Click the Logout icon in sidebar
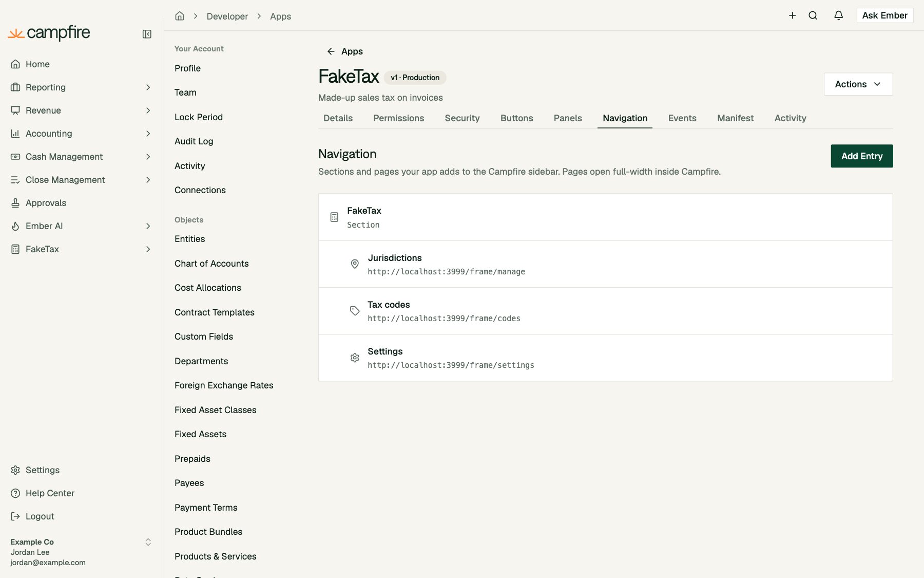 tap(15, 516)
